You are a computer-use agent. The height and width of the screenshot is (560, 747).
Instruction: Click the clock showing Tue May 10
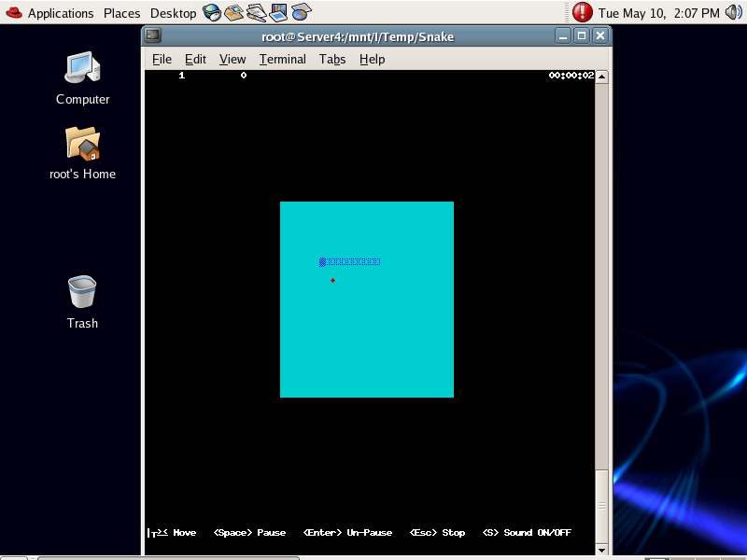point(658,13)
